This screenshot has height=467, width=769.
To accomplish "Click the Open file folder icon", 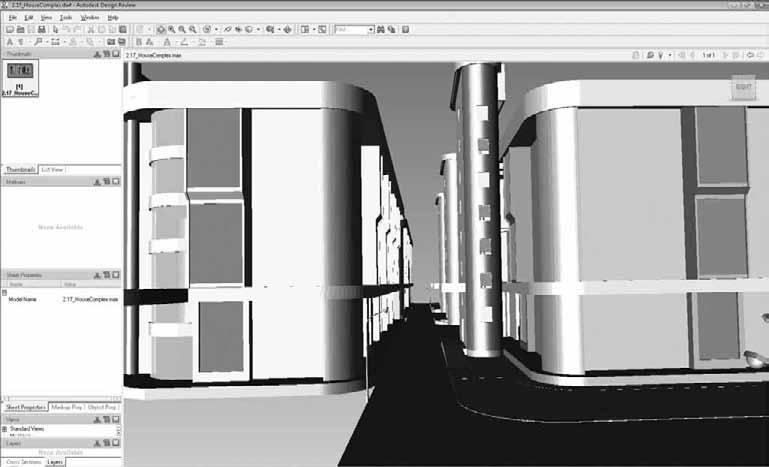I will (21, 29).
